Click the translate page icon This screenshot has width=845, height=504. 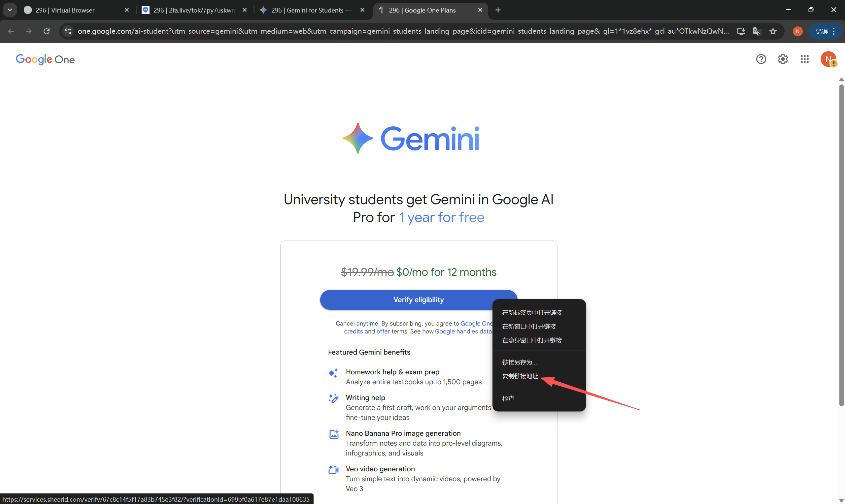[x=757, y=31]
